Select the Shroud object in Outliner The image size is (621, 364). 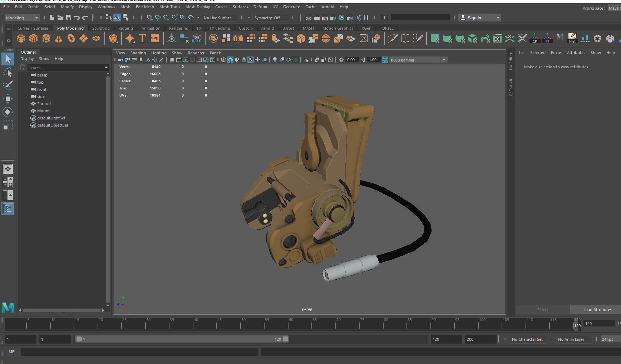[44, 104]
